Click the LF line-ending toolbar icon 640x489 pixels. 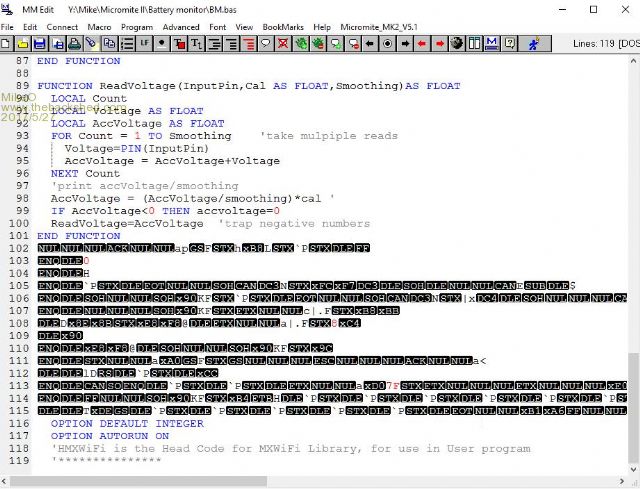click(145, 44)
